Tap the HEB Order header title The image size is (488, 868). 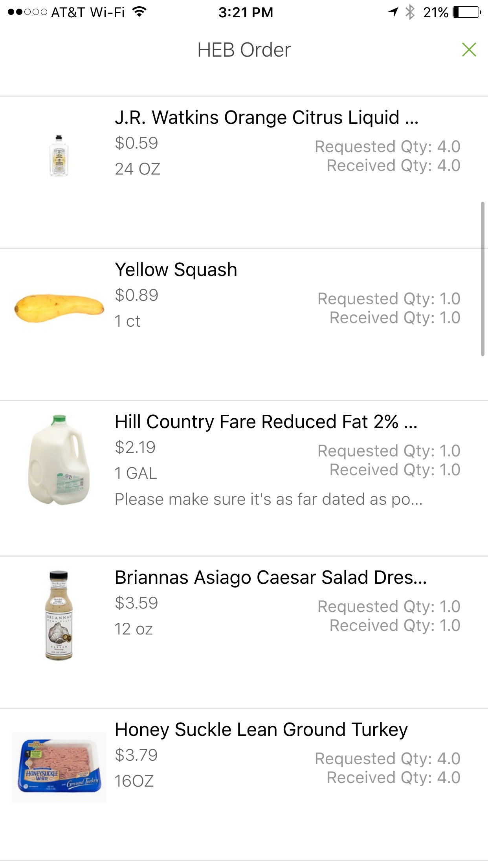244,50
